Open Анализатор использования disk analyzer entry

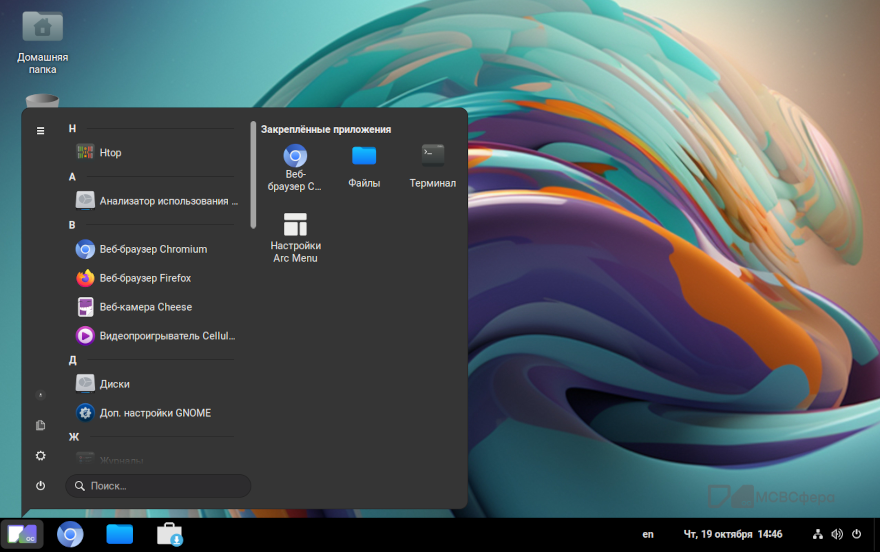(154, 201)
